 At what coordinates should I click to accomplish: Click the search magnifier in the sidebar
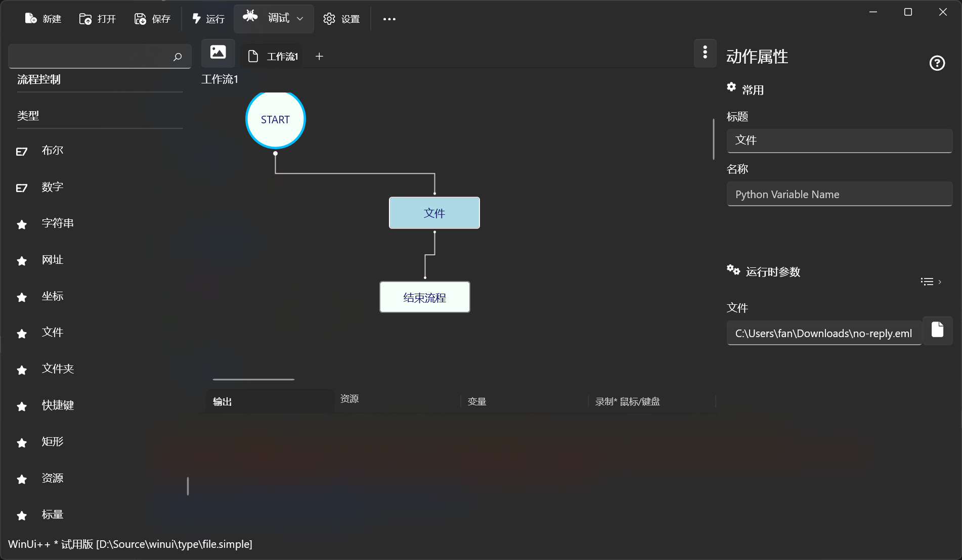tap(178, 57)
